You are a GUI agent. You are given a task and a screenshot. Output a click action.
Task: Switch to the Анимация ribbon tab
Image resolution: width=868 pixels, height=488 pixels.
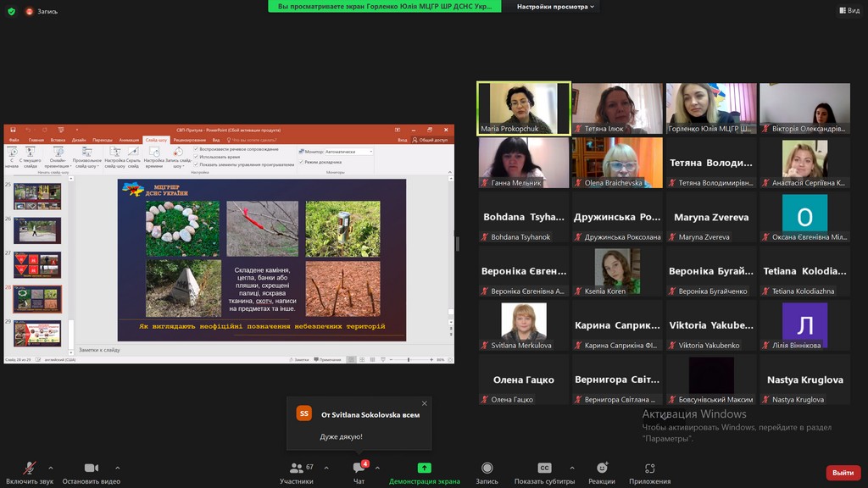tap(129, 140)
